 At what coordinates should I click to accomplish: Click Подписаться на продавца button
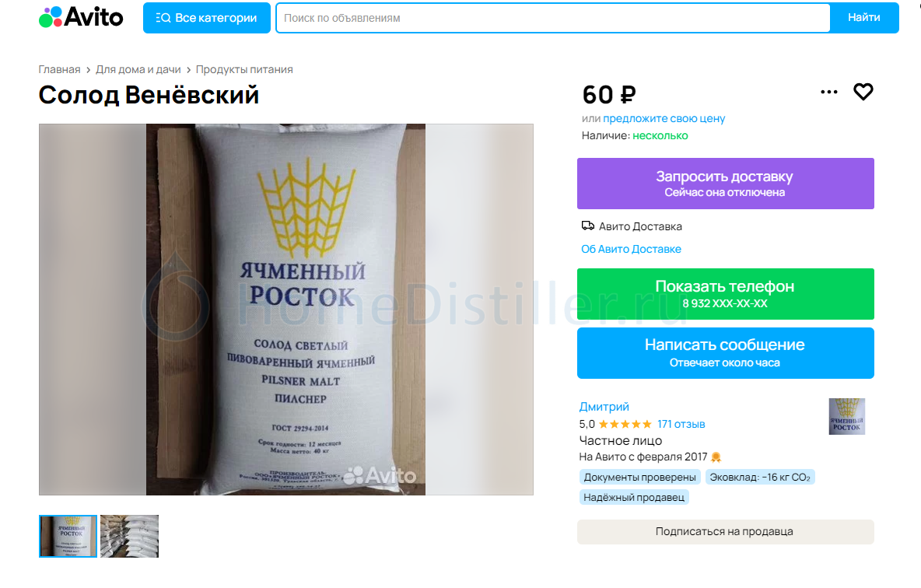coord(726,531)
